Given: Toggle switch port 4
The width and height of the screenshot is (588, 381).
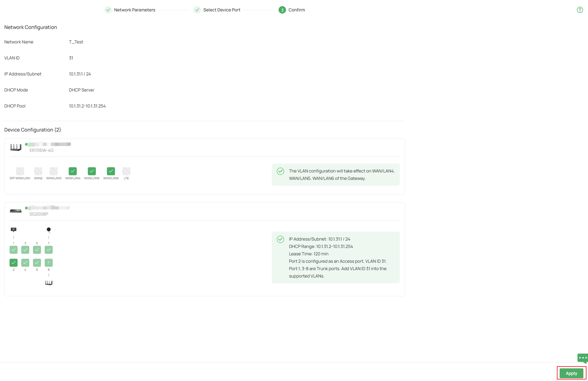Looking at the screenshot, I should (25, 262).
